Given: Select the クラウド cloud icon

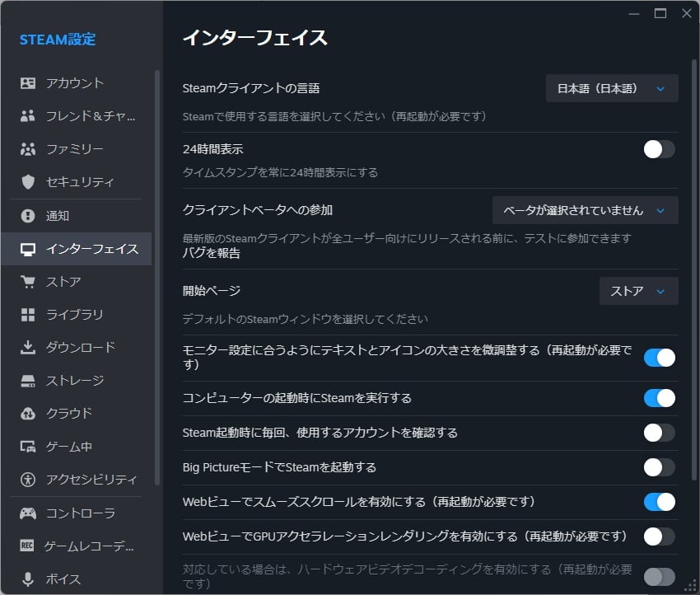Looking at the screenshot, I should click(29, 414).
